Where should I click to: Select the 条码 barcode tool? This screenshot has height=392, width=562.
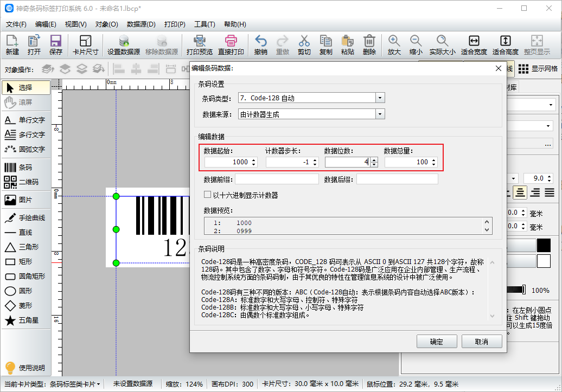pos(26,168)
